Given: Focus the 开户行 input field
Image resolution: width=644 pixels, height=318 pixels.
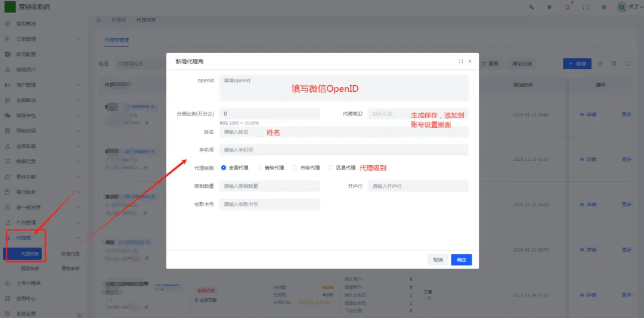Looking at the screenshot, I should tap(418, 186).
